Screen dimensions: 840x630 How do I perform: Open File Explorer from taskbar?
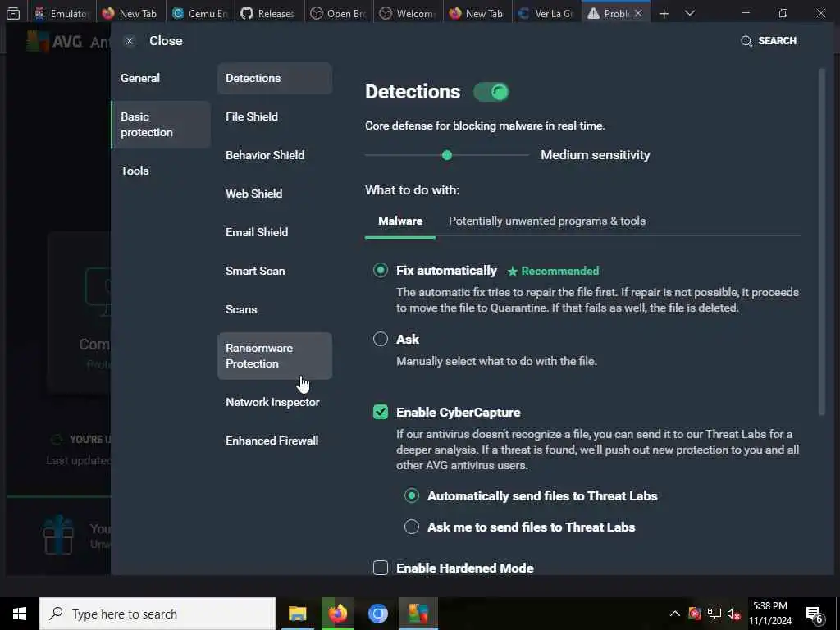tap(297, 614)
